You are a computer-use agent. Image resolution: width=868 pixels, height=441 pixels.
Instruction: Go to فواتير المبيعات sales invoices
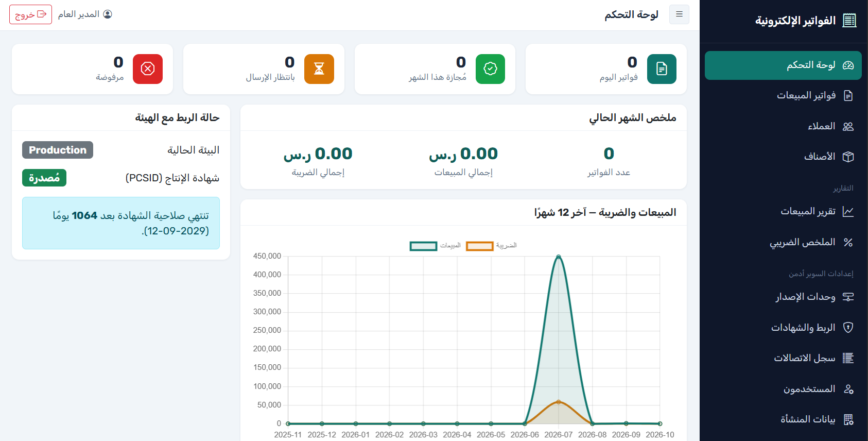coord(783,96)
